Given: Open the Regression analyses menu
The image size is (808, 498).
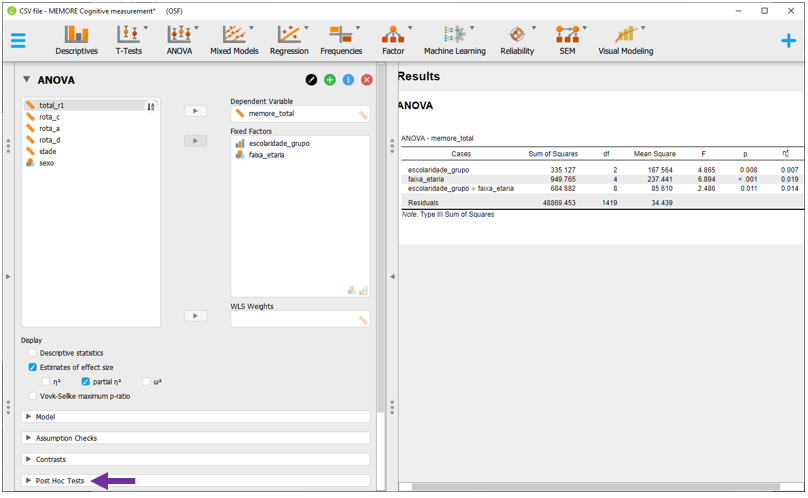Looking at the screenshot, I should pos(289,40).
